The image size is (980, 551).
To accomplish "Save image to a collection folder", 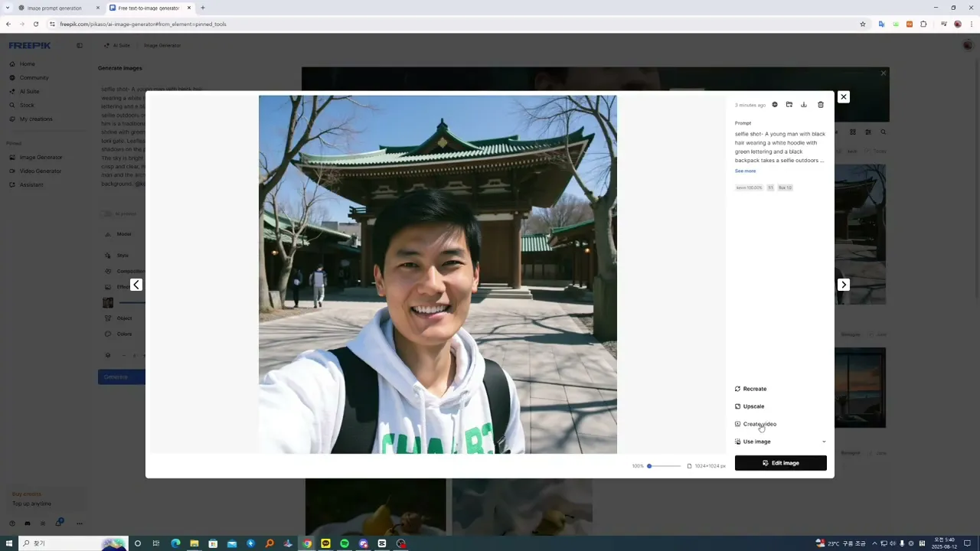I will click(789, 105).
